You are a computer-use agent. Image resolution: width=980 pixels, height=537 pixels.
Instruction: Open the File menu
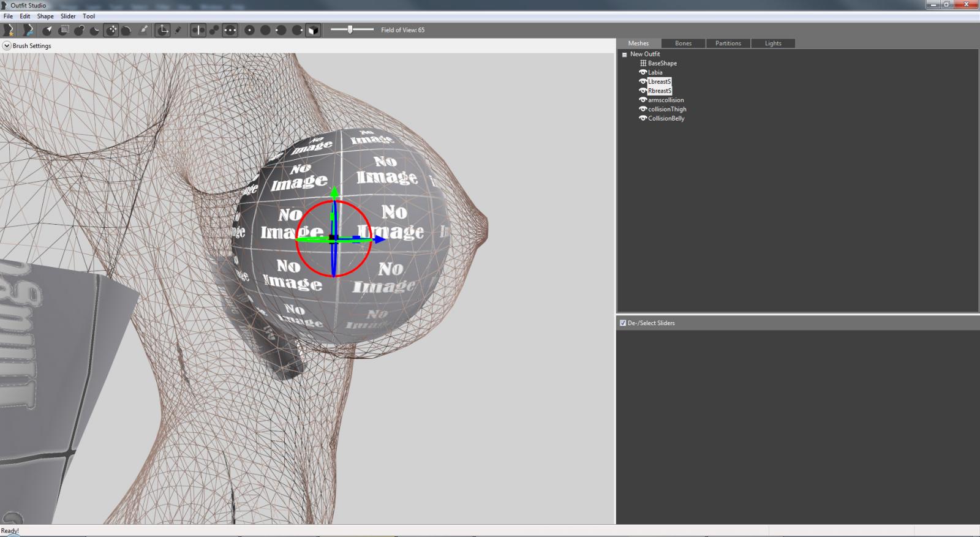click(x=8, y=17)
